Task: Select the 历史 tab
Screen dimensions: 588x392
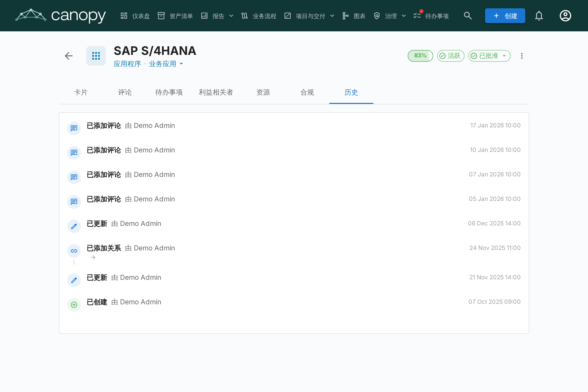Action: click(351, 92)
